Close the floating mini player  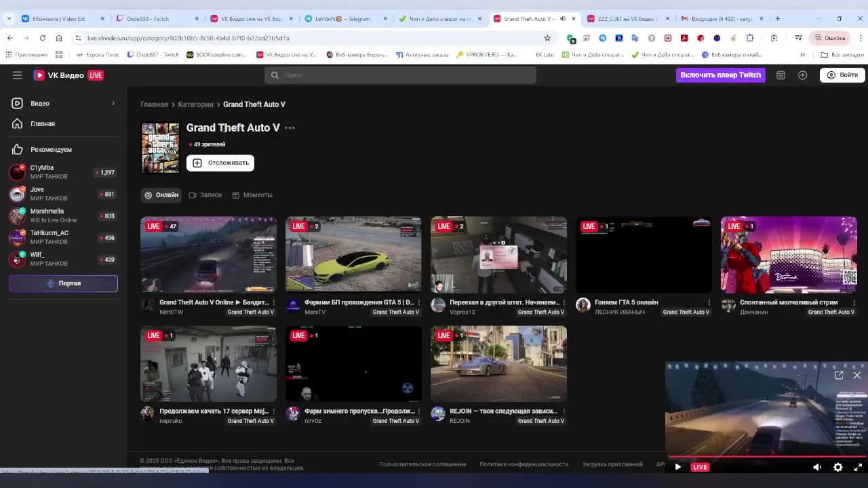(x=857, y=375)
